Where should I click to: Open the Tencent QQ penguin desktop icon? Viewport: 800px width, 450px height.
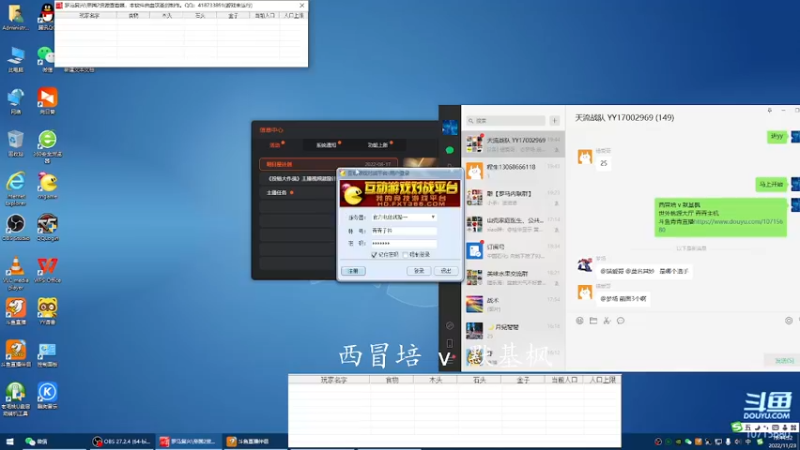click(46, 16)
